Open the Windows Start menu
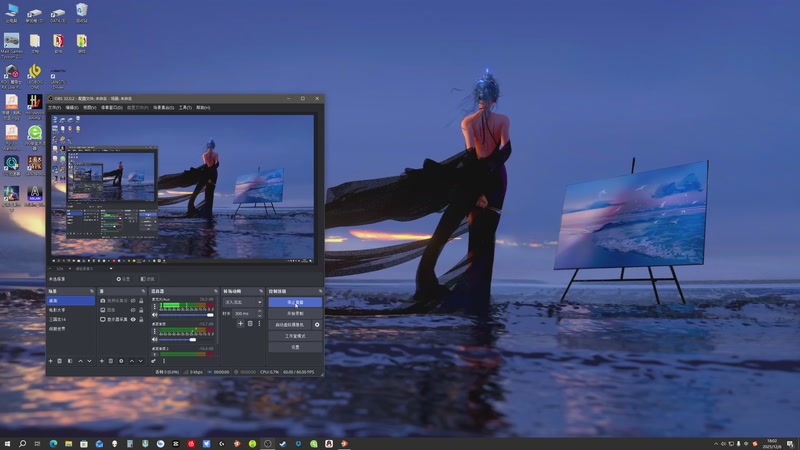Screen dimensions: 800x450 click(7, 444)
